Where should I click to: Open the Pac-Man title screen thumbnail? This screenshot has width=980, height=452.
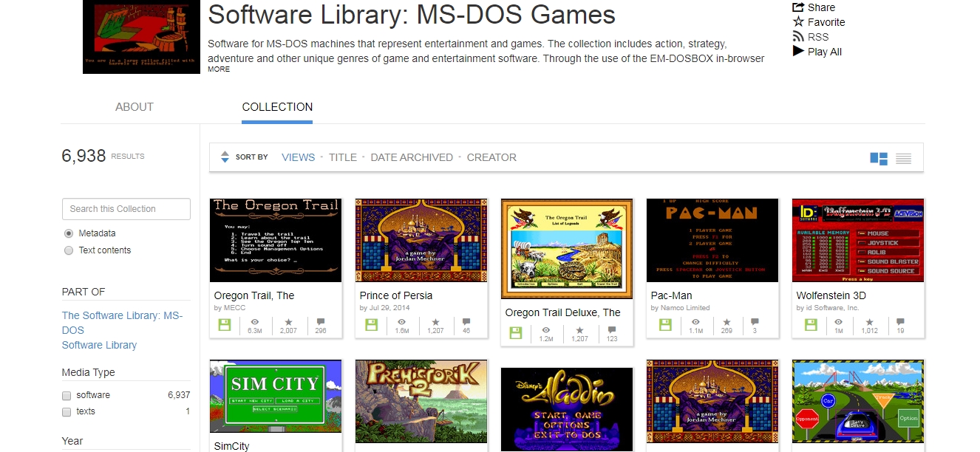[712, 240]
